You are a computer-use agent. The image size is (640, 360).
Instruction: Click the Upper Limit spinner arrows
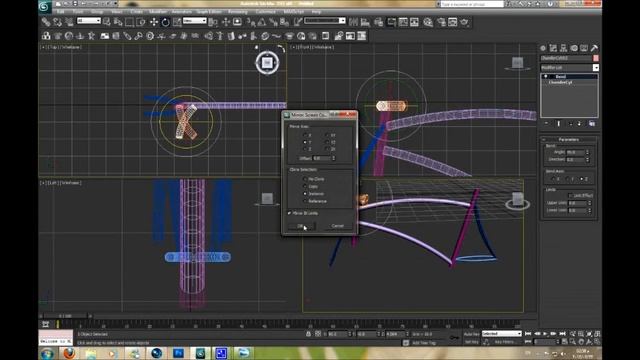point(589,203)
